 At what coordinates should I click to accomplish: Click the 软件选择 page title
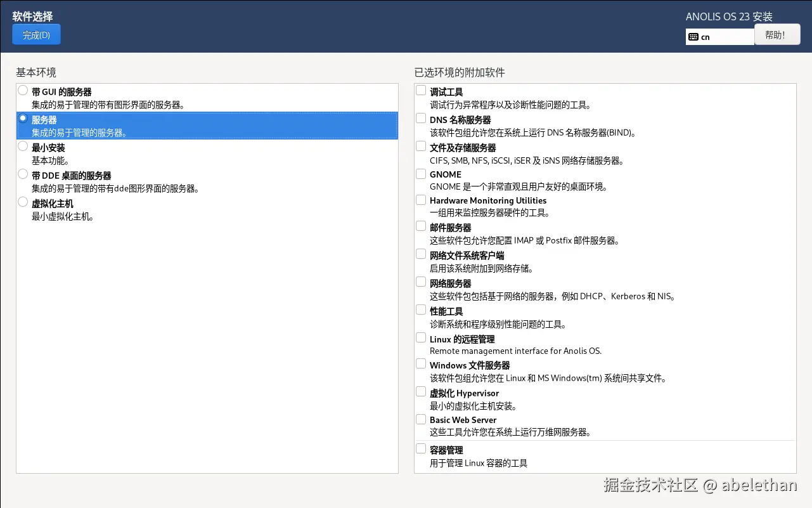pos(32,16)
